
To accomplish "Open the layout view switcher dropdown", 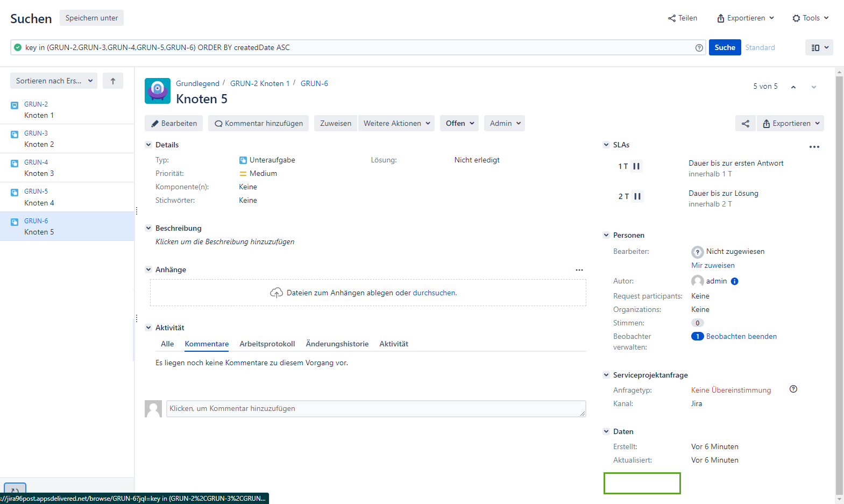I will [819, 48].
